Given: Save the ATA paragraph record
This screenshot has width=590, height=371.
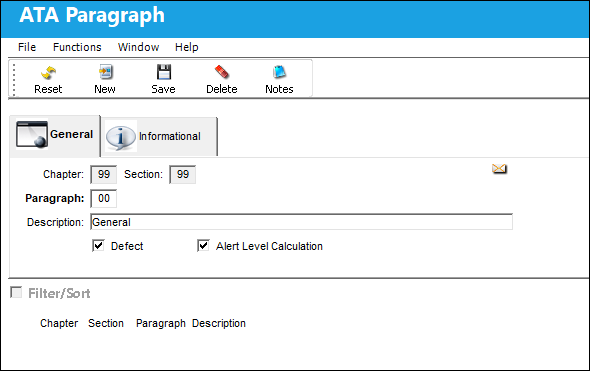Looking at the screenshot, I should [164, 72].
